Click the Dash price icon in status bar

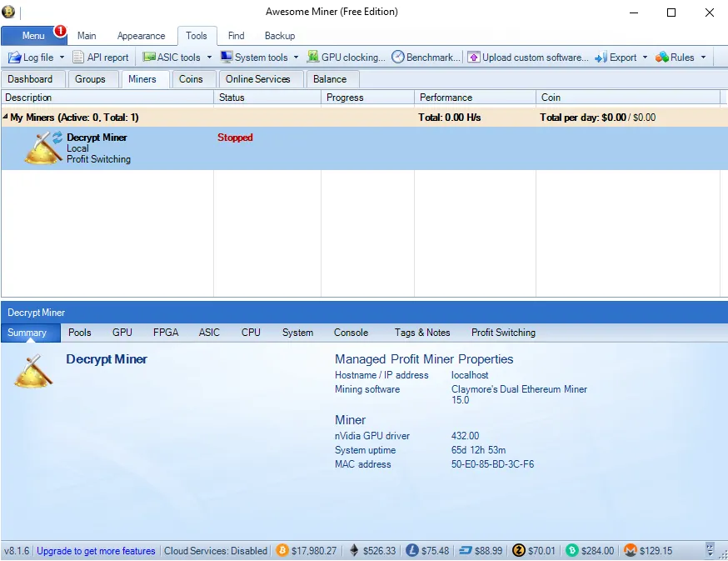tap(466, 550)
